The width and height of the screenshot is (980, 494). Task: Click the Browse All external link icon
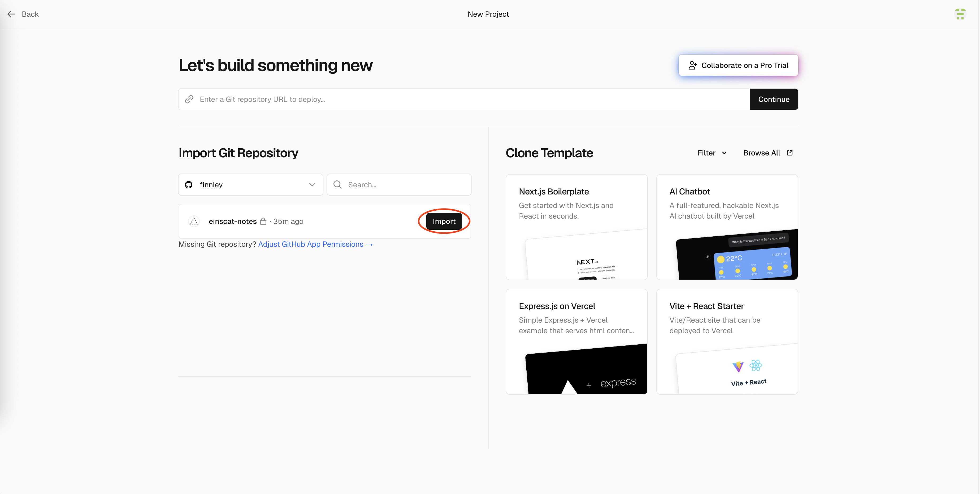click(790, 153)
